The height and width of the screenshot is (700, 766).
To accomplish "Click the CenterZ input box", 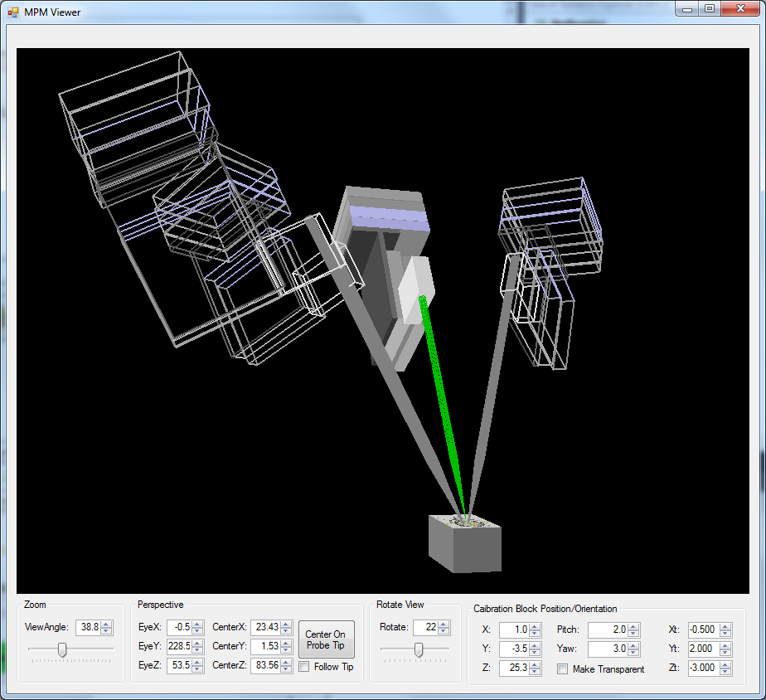I will [x=266, y=665].
